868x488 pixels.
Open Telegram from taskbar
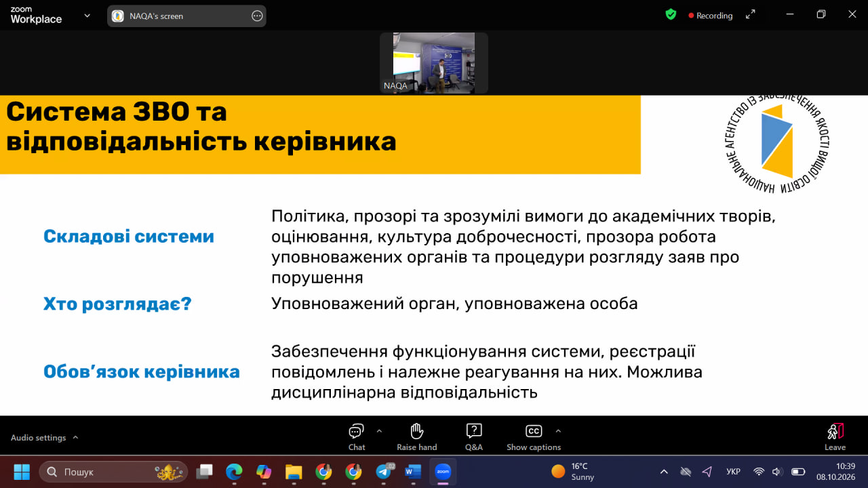click(383, 472)
